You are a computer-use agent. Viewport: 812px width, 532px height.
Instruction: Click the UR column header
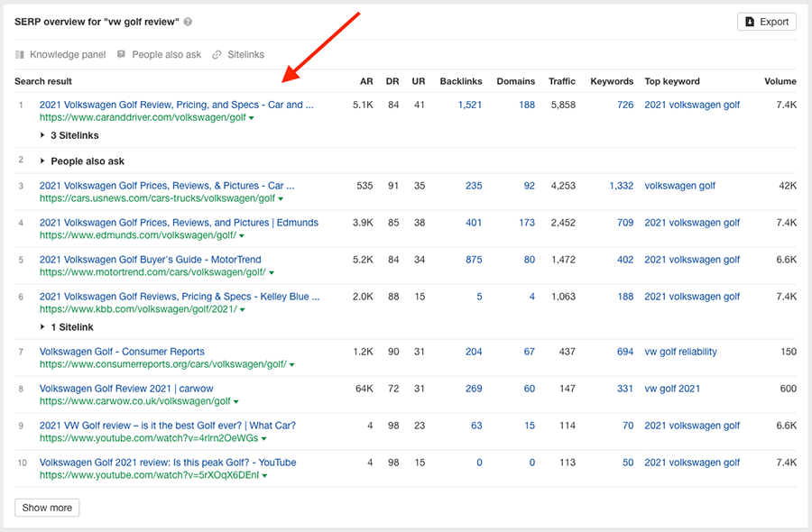click(419, 81)
